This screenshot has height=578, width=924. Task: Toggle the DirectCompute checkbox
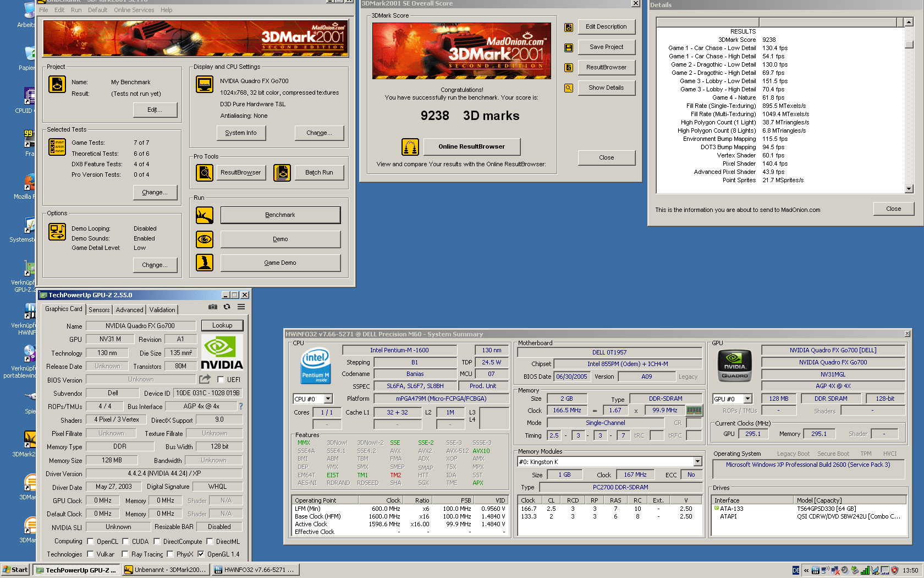pos(157,542)
